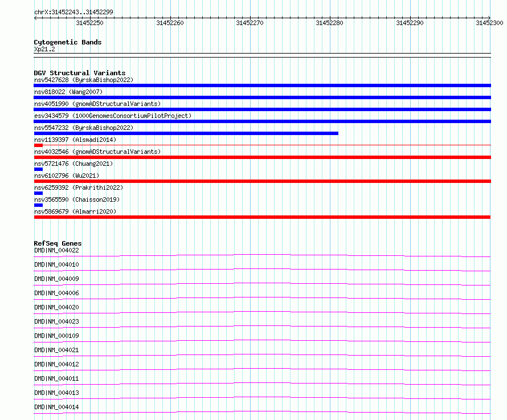The image size is (507, 420).
Task: Click the red bar under nsv6102796
Action: click(x=262, y=181)
